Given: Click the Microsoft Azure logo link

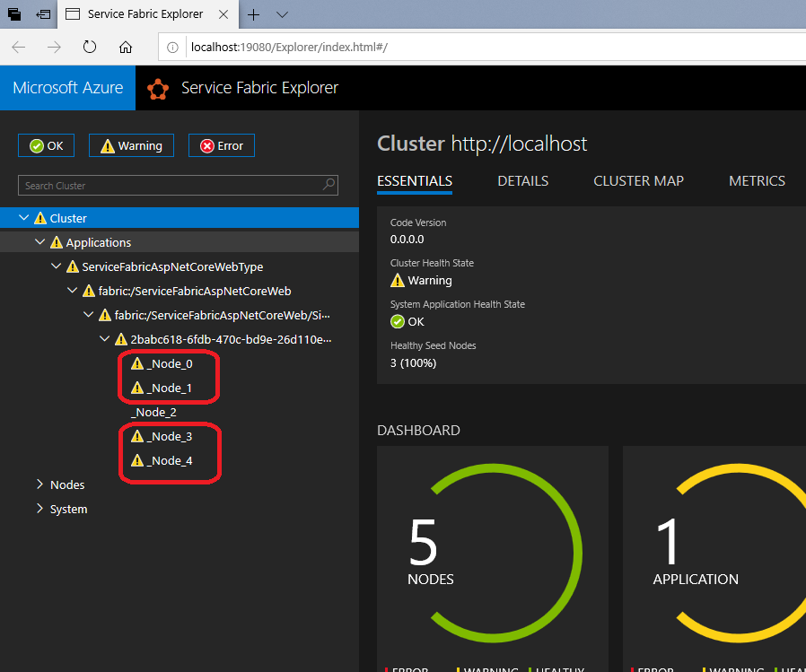Looking at the screenshot, I should 68,88.
